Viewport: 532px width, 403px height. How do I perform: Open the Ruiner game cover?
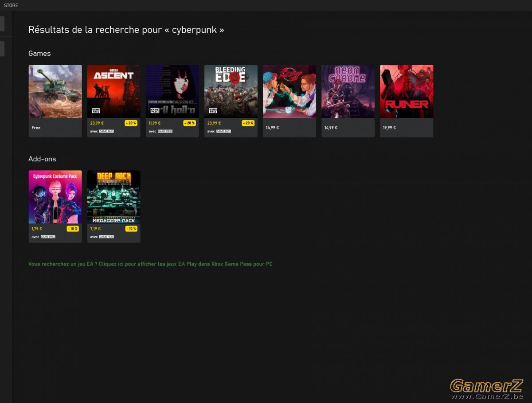[407, 91]
